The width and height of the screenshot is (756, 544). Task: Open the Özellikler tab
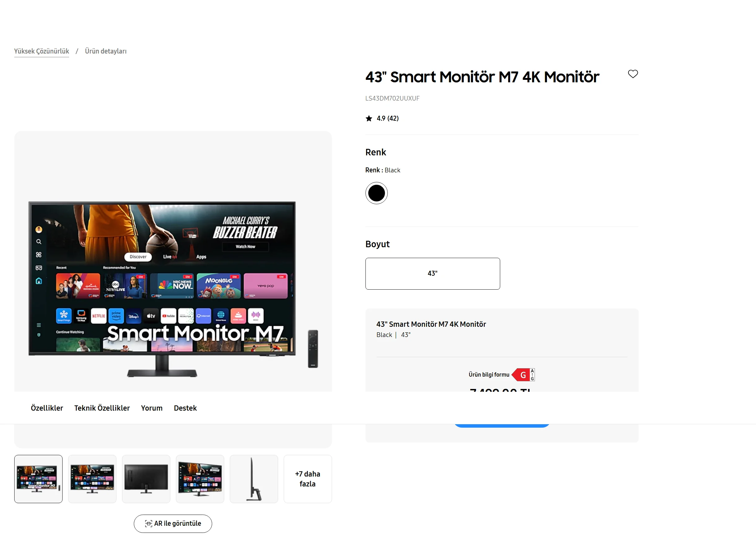47,408
